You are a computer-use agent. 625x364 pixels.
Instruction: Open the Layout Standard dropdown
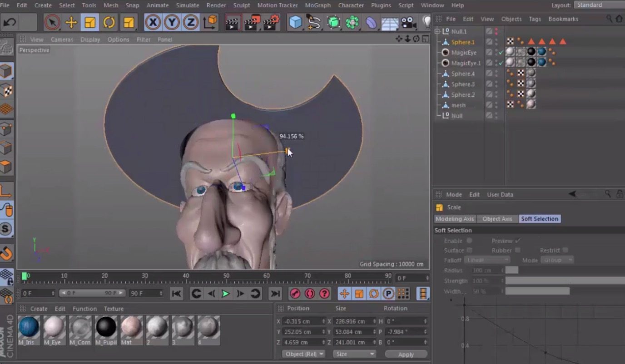599,5
